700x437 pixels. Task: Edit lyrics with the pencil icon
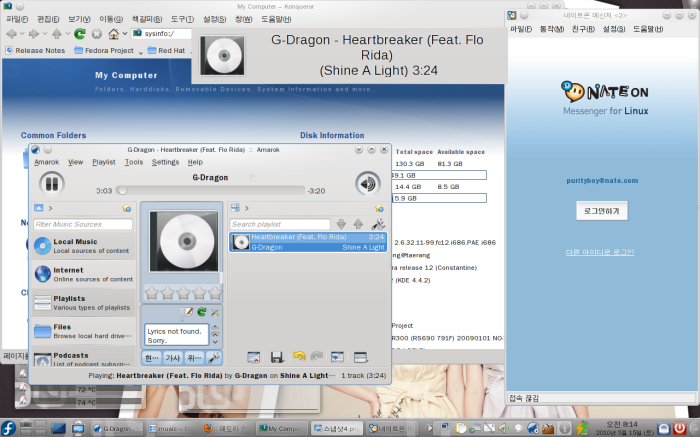189,312
